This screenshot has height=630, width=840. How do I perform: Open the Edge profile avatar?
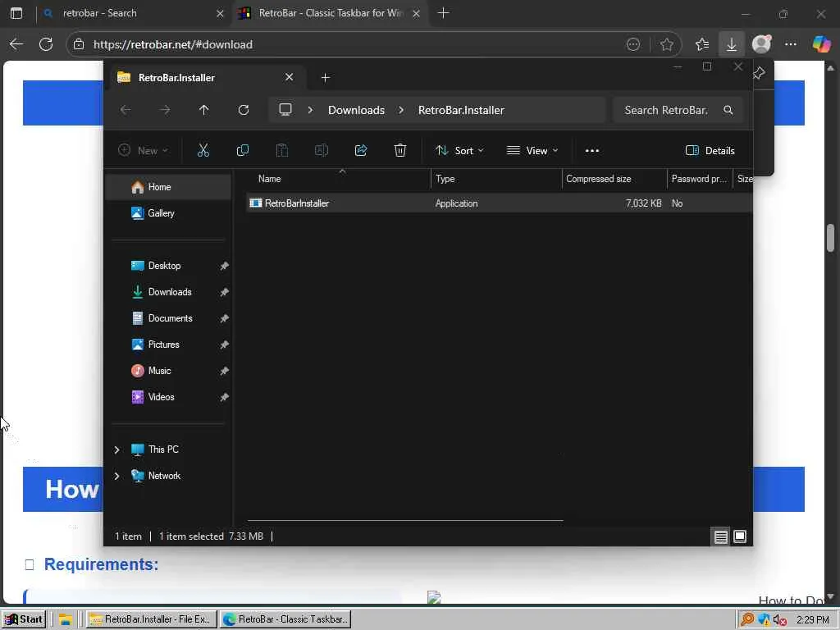pyautogui.click(x=761, y=44)
